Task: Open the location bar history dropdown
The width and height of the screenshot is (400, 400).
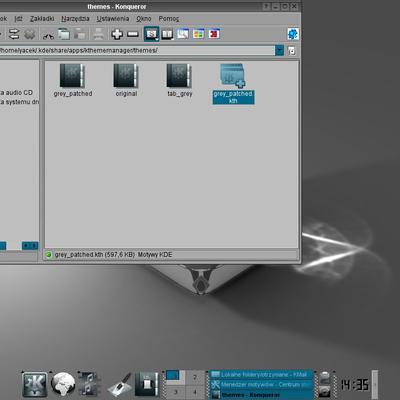Action: point(279,50)
